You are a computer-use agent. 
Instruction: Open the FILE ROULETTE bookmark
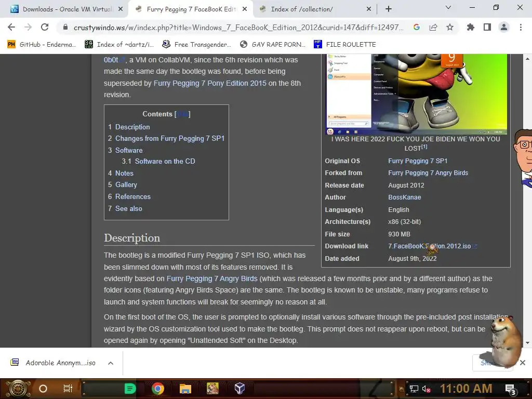click(345, 45)
